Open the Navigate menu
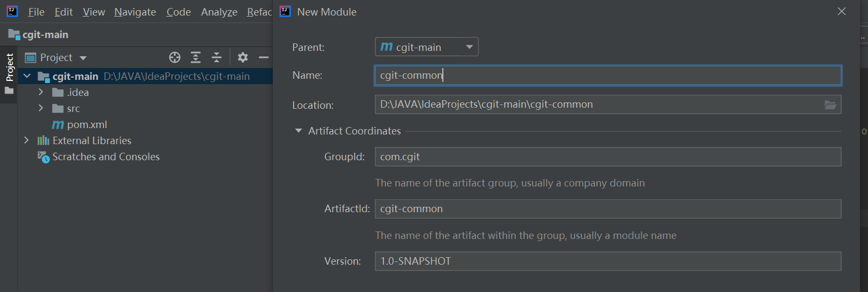Screen dimensions: 868x292 click(135, 12)
